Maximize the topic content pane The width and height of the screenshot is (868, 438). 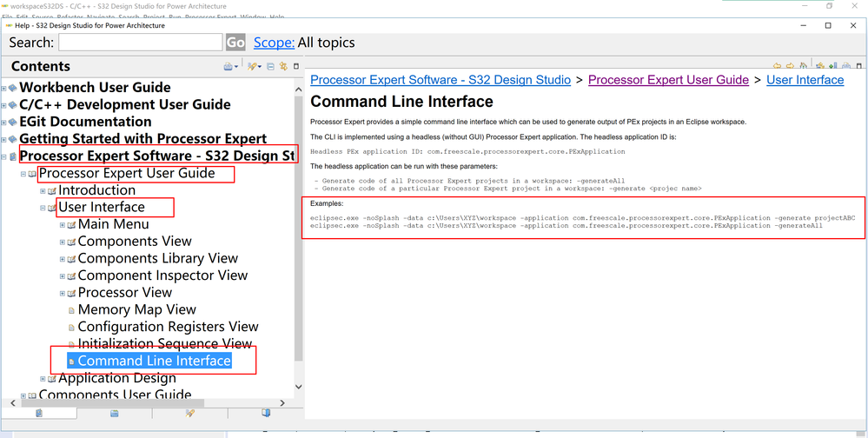point(859,66)
